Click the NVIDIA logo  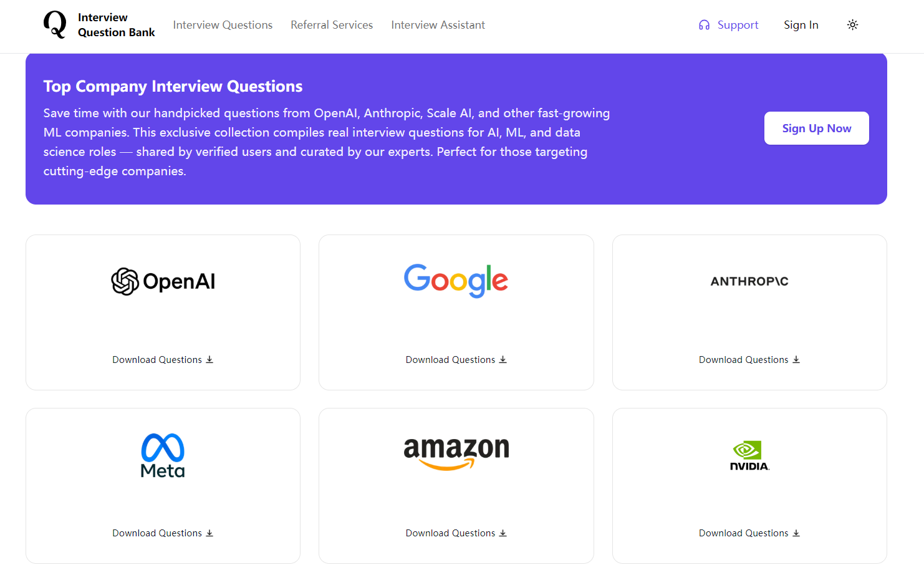tap(749, 456)
